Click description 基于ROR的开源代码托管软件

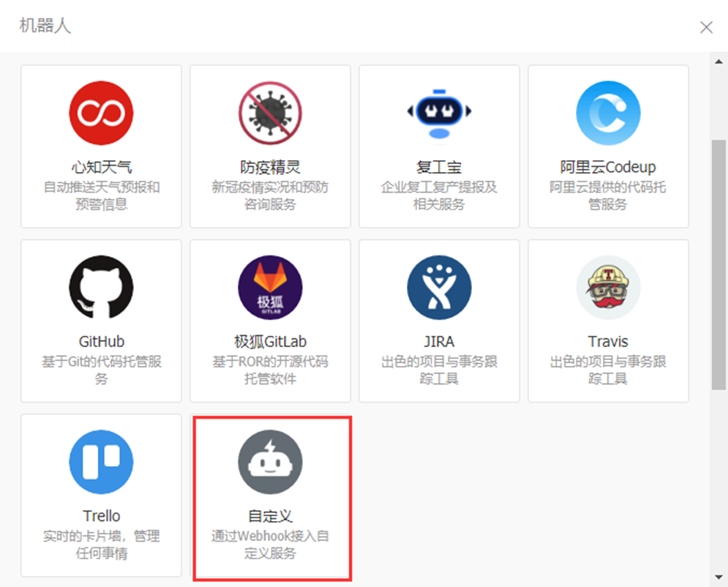(x=270, y=370)
